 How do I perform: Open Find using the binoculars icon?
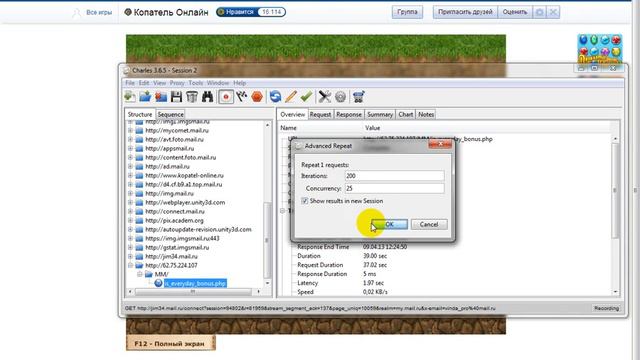(x=207, y=97)
